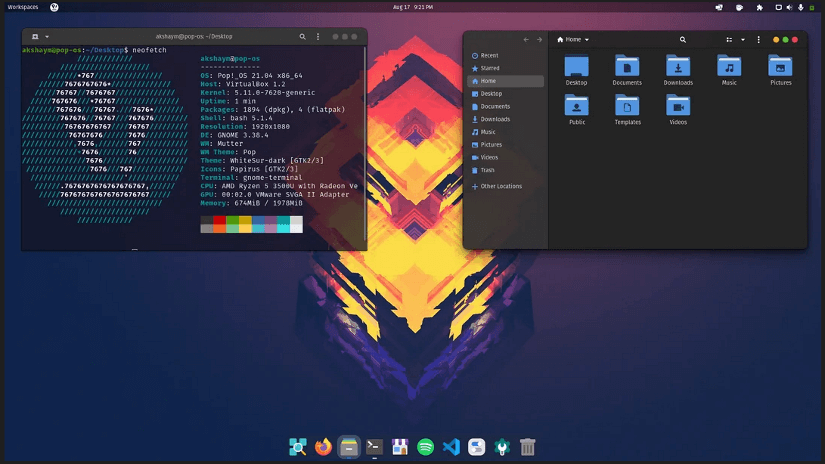Screen dimensions: 825x464
Task: Click the search icon in the terminal header
Action: click(303, 37)
